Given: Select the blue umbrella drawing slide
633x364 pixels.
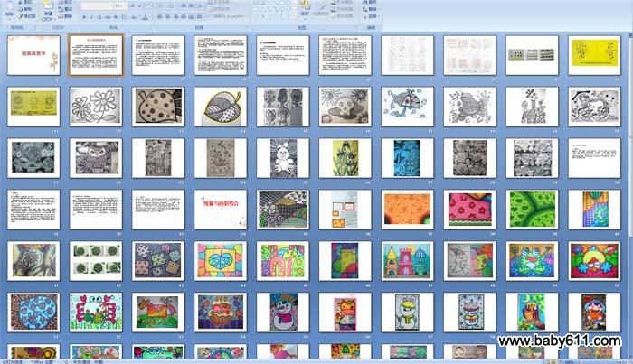Looking at the screenshot, I should pos(407,107).
